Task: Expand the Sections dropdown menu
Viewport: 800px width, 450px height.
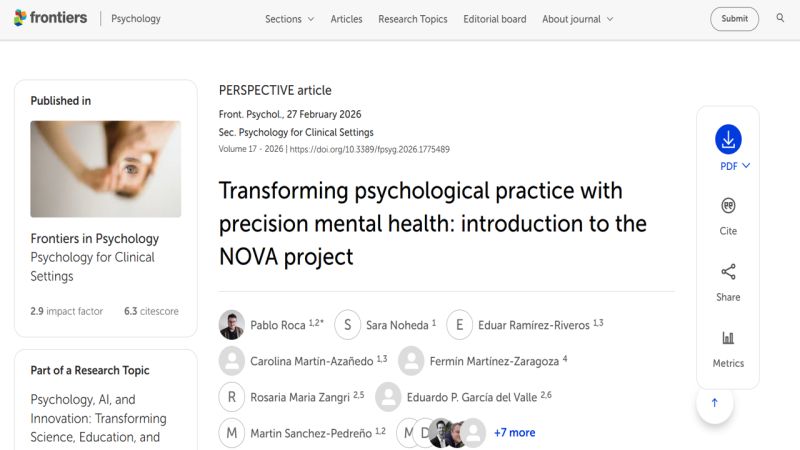Action: point(289,19)
